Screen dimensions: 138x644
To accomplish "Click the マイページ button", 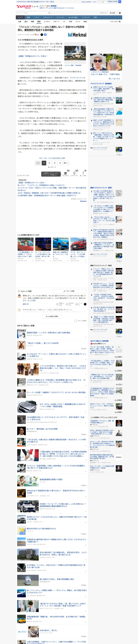I will click(103, 13).
